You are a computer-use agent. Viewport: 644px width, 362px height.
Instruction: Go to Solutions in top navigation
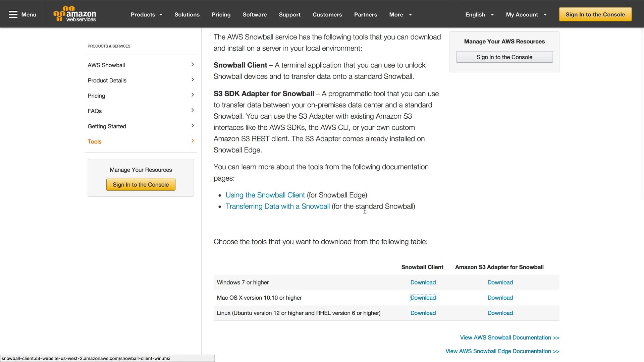tap(187, 14)
